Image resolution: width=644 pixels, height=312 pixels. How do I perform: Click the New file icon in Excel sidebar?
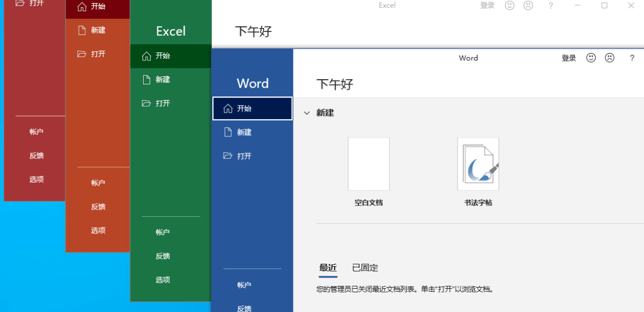[x=146, y=79]
